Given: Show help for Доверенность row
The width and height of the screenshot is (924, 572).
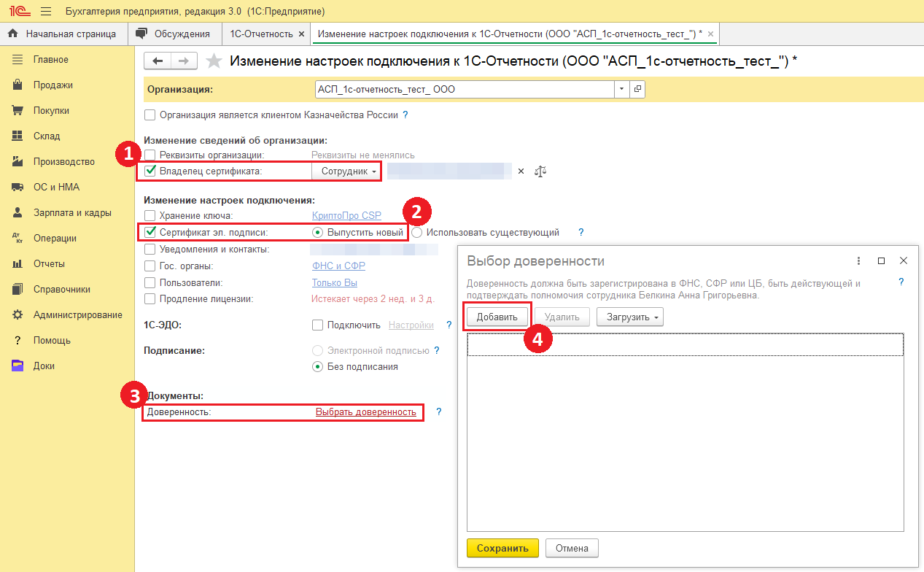Looking at the screenshot, I should (x=439, y=411).
